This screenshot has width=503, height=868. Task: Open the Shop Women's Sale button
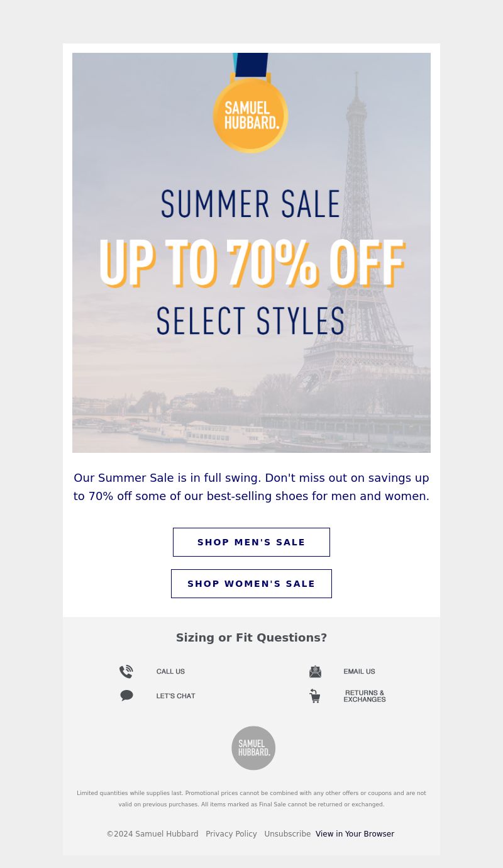coord(251,584)
